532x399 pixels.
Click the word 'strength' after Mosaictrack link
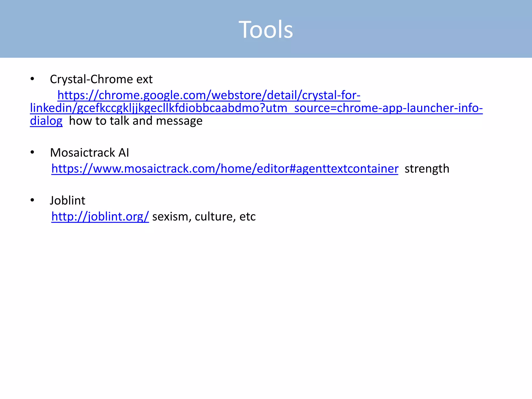click(x=427, y=169)
